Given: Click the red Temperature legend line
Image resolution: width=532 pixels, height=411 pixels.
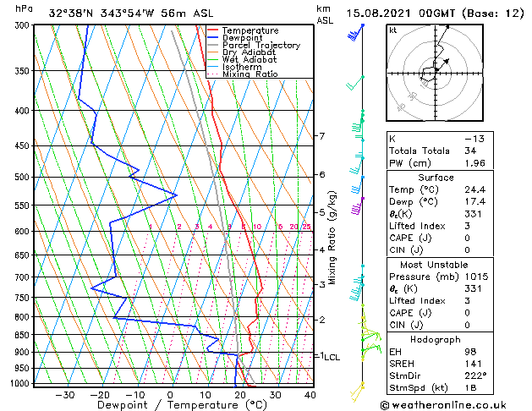Looking at the screenshot, I should [x=213, y=30].
